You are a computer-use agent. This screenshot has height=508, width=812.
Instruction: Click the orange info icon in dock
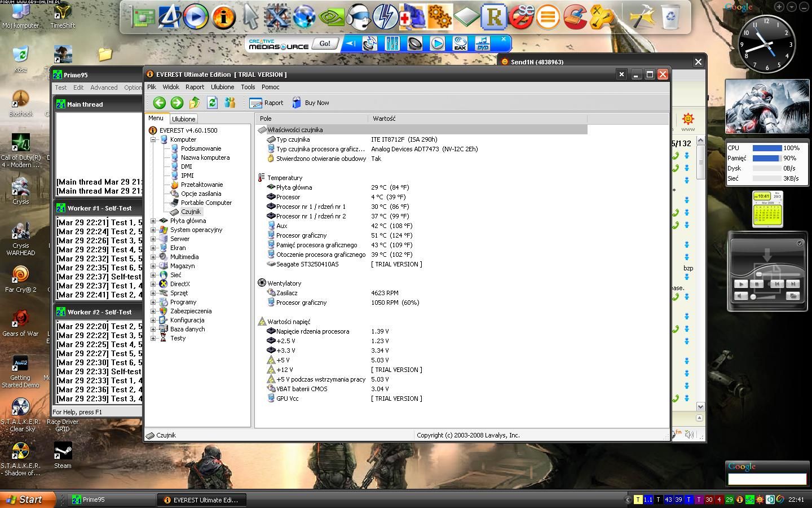point(223,17)
